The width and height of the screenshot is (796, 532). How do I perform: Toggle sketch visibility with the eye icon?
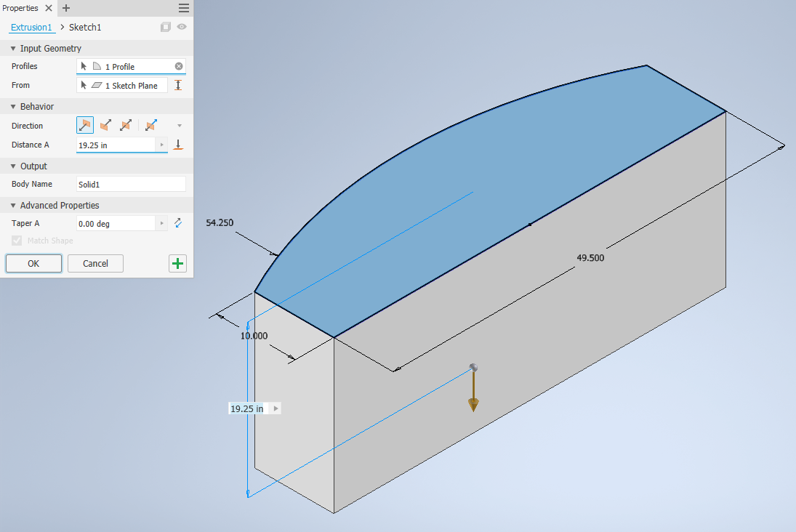pyautogui.click(x=182, y=27)
